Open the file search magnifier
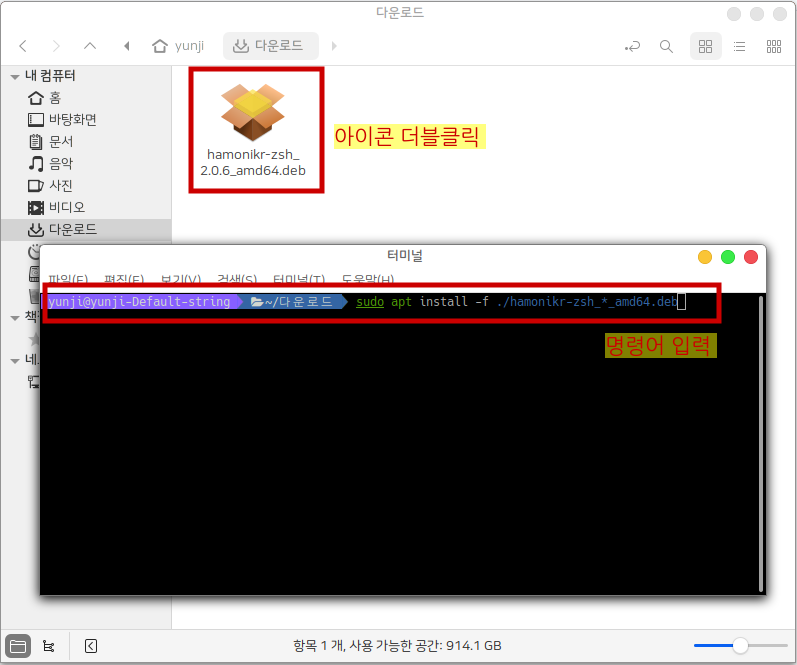The width and height of the screenshot is (797, 665). coord(666,46)
